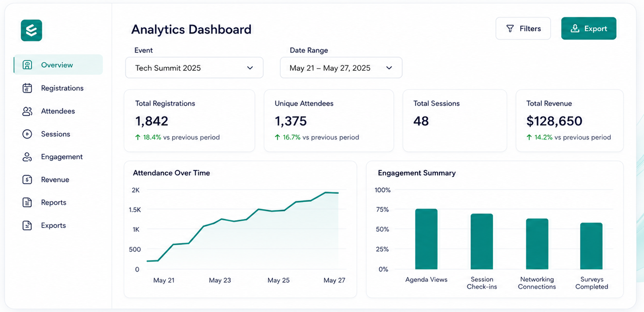The width and height of the screenshot is (644, 312).
Task: Click the 14.2% change figure
Action: [543, 137]
